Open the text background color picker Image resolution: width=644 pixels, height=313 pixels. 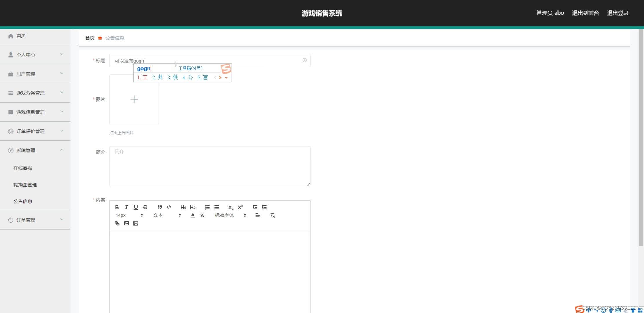click(202, 215)
